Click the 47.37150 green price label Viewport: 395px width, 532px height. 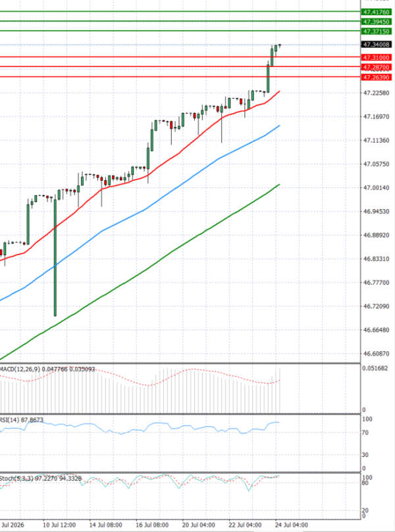click(376, 31)
